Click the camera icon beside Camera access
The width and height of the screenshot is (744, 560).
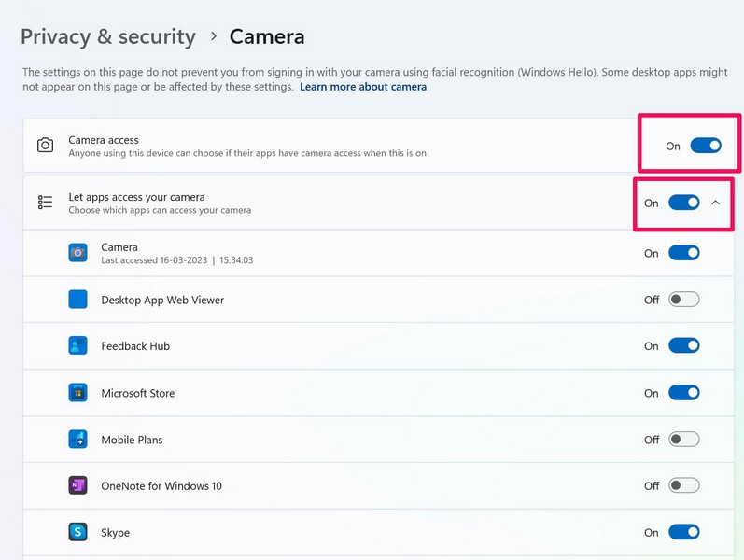click(45, 146)
